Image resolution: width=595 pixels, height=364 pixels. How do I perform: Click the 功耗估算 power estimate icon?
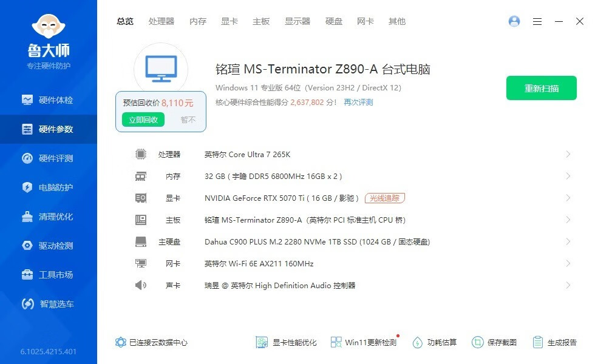click(x=418, y=342)
